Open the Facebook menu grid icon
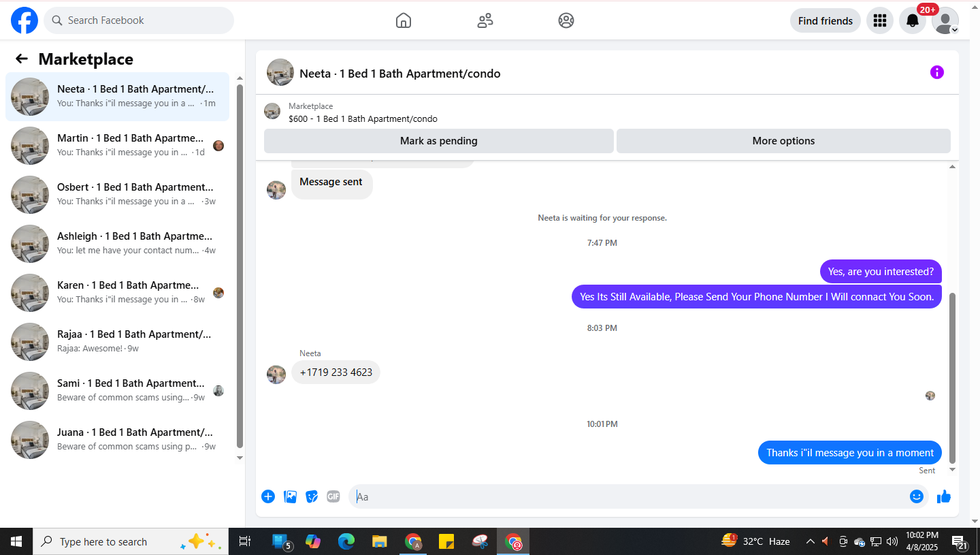This screenshot has width=980, height=555. point(880,20)
